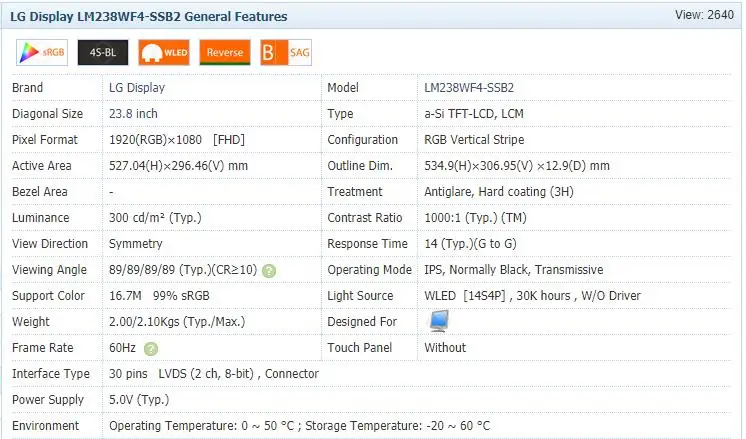Click the monitor icon in Designed For
Viewport: 746px width, 439px height.
439,321
